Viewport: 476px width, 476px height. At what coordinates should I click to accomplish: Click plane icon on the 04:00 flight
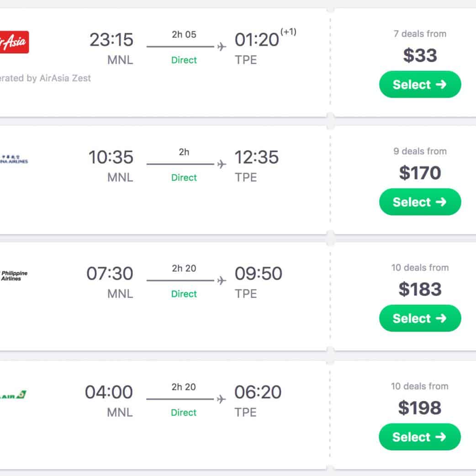click(x=222, y=399)
